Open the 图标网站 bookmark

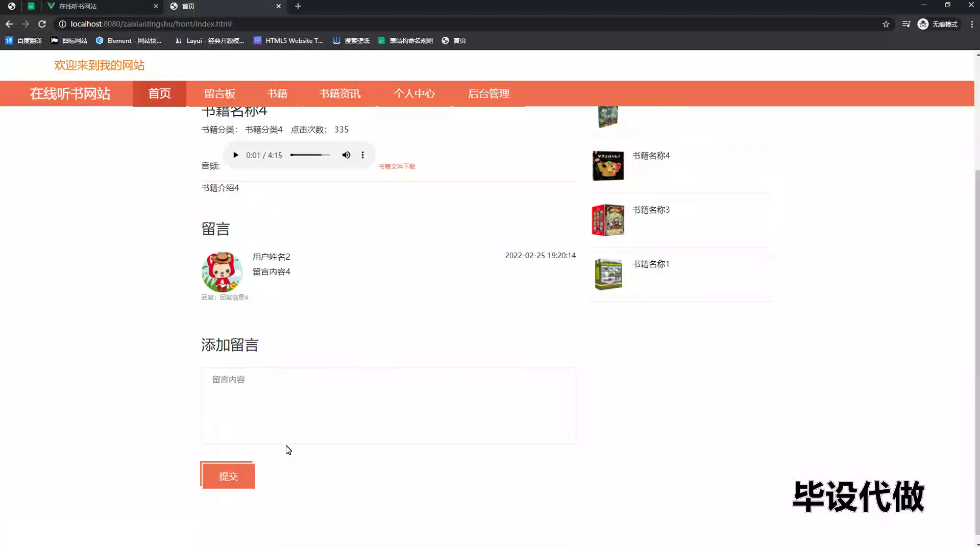69,41
